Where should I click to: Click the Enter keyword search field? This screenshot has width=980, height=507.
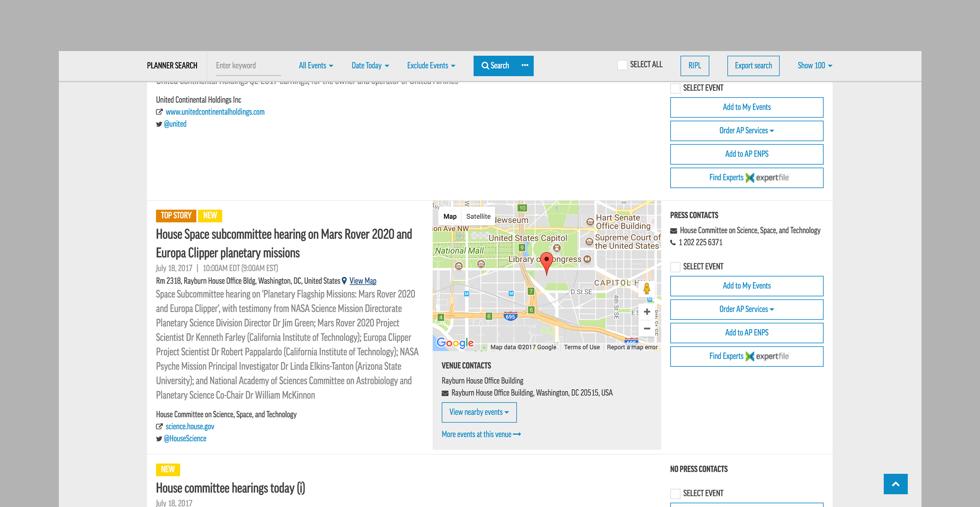(248, 65)
